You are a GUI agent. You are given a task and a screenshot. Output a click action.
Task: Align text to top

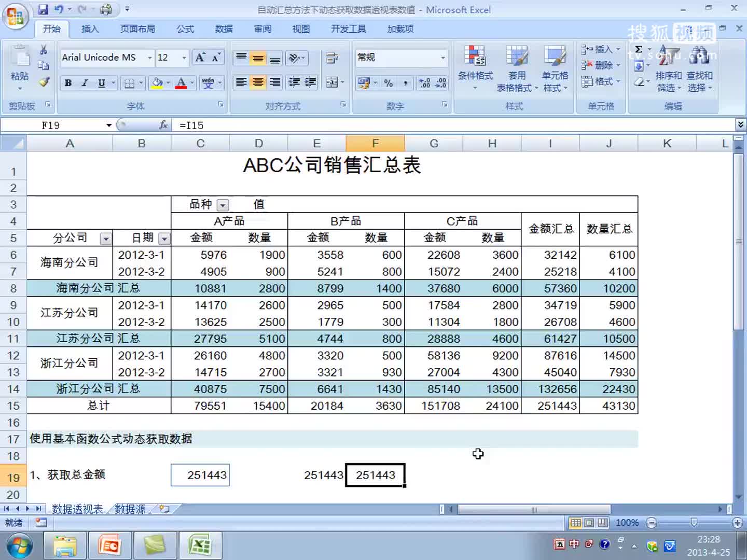241,58
